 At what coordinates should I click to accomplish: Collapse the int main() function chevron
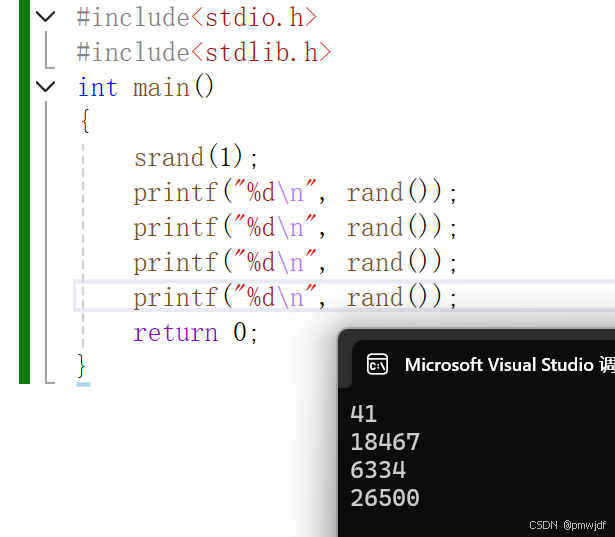click(45, 86)
